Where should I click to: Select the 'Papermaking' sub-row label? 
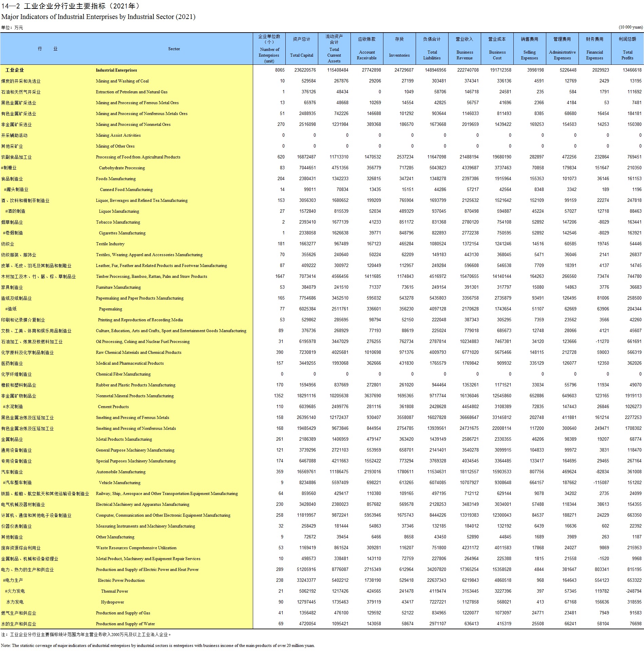tap(110, 309)
